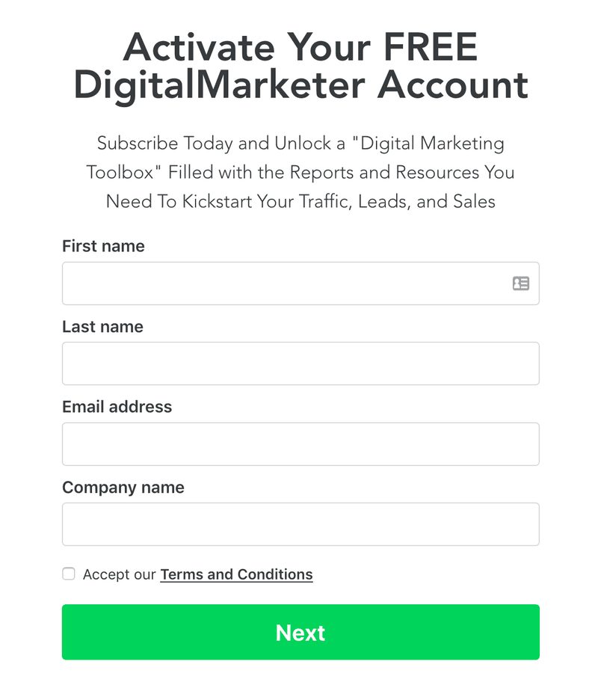Focus the First name input field
Viewport: 598px width, 700px height.
(300, 283)
